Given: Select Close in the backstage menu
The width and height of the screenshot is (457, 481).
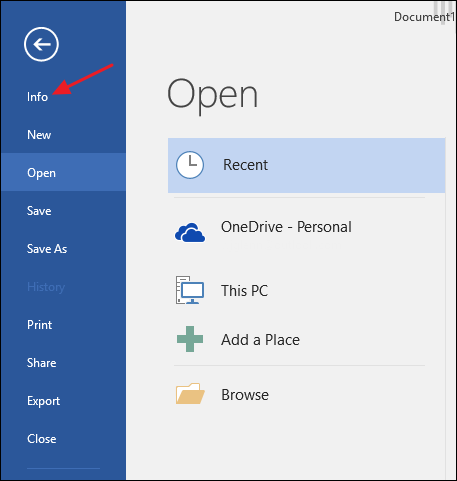Looking at the screenshot, I should coord(42,439).
